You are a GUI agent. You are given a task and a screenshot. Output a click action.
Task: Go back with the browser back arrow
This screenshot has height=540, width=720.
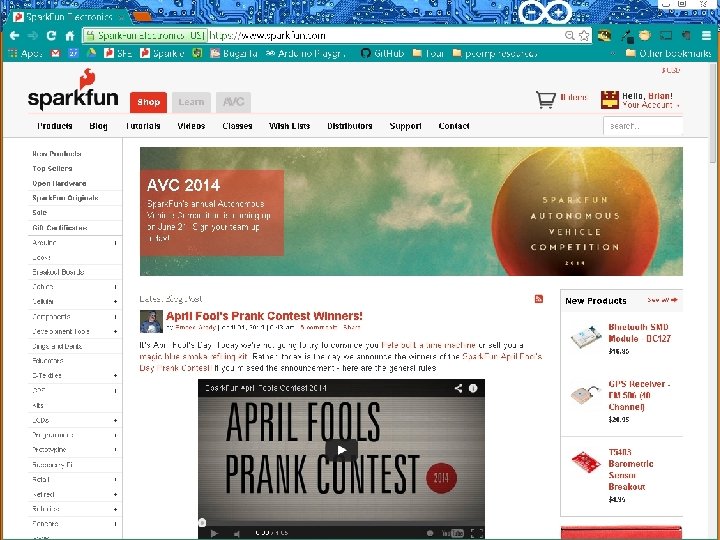[14, 35]
